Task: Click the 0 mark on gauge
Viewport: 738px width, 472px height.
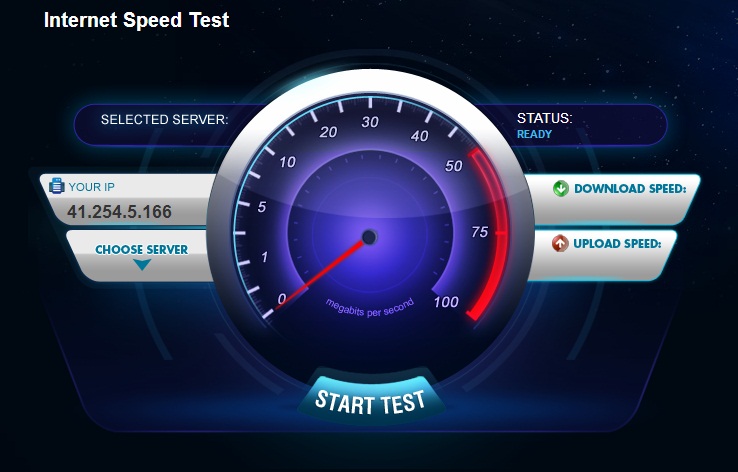Action: [x=281, y=298]
